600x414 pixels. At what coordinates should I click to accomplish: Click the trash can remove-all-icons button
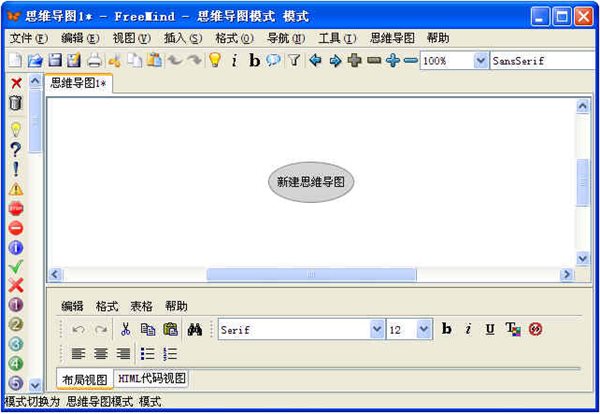coord(15,103)
